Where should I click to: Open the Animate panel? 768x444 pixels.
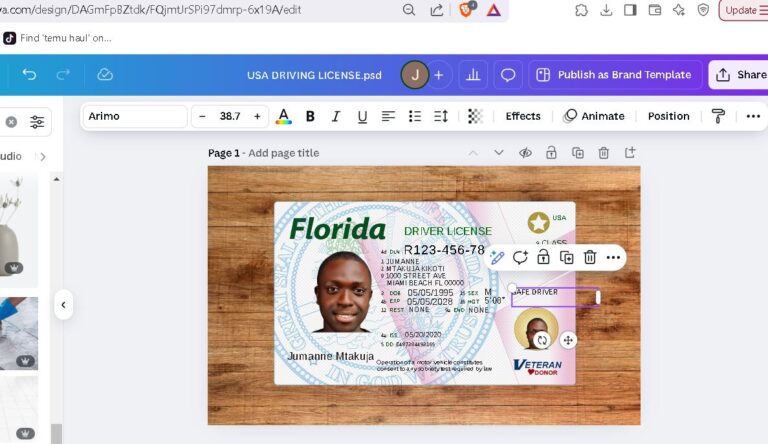pyautogui.click(x=594, y=116)
